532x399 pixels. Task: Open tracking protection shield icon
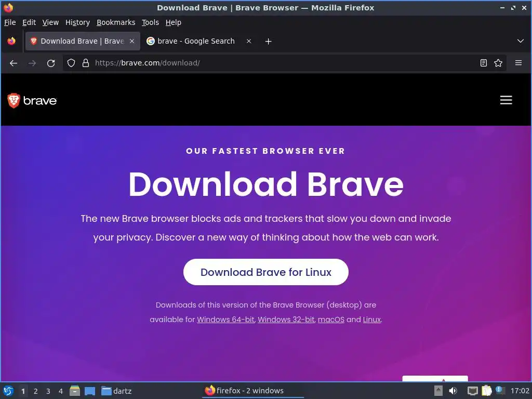71,63
